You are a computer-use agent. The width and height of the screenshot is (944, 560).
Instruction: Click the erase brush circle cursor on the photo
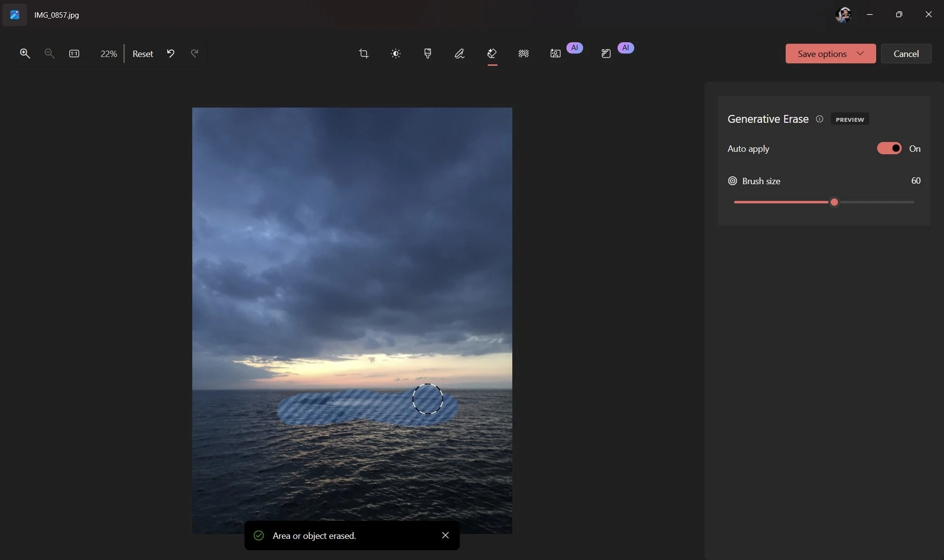(x=428, y=399)
